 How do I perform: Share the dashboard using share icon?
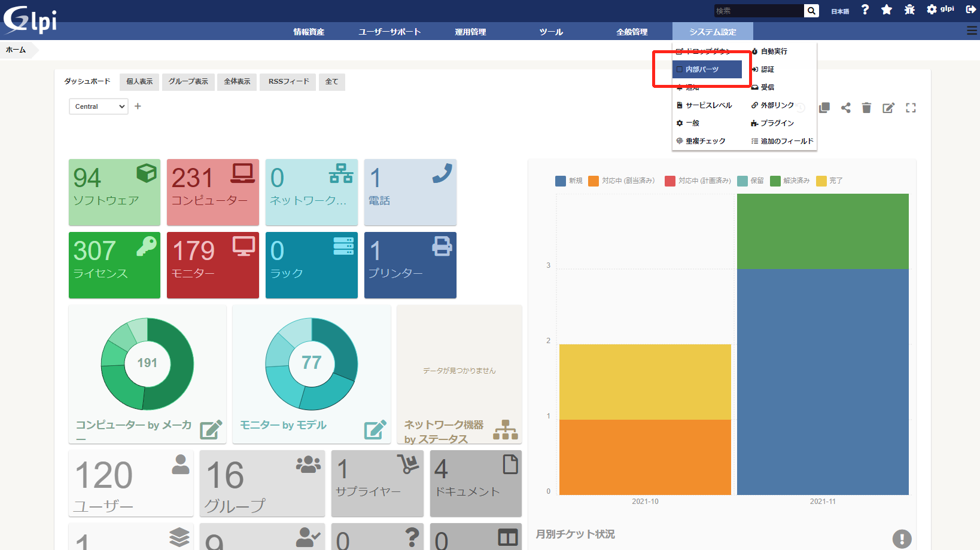845,108
